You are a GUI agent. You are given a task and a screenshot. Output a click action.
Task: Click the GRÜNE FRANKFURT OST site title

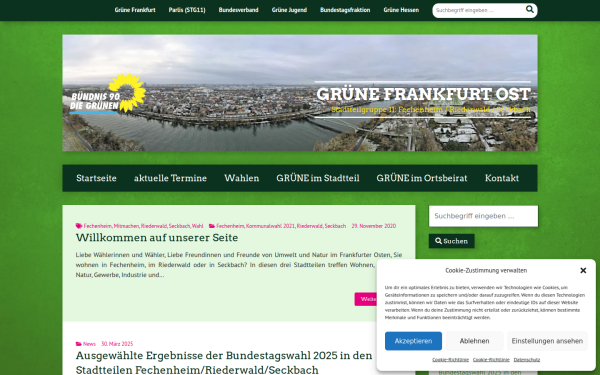tap(423, 94)
